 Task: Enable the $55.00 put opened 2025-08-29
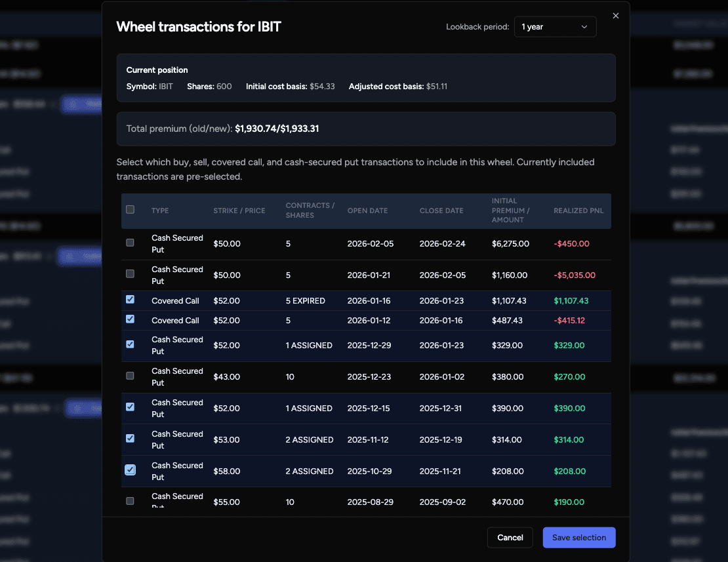click(x=130, y=500)
